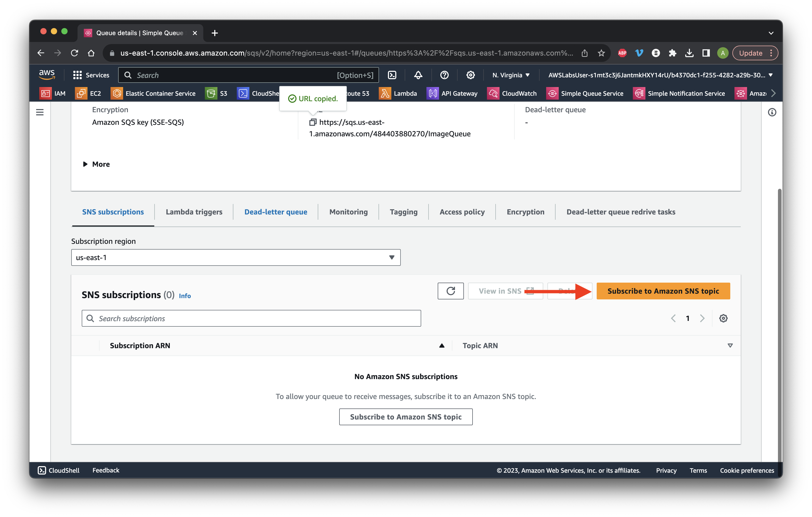Open the notifications bell
This screenshot has height=517, width=812.
pos(418,75)
